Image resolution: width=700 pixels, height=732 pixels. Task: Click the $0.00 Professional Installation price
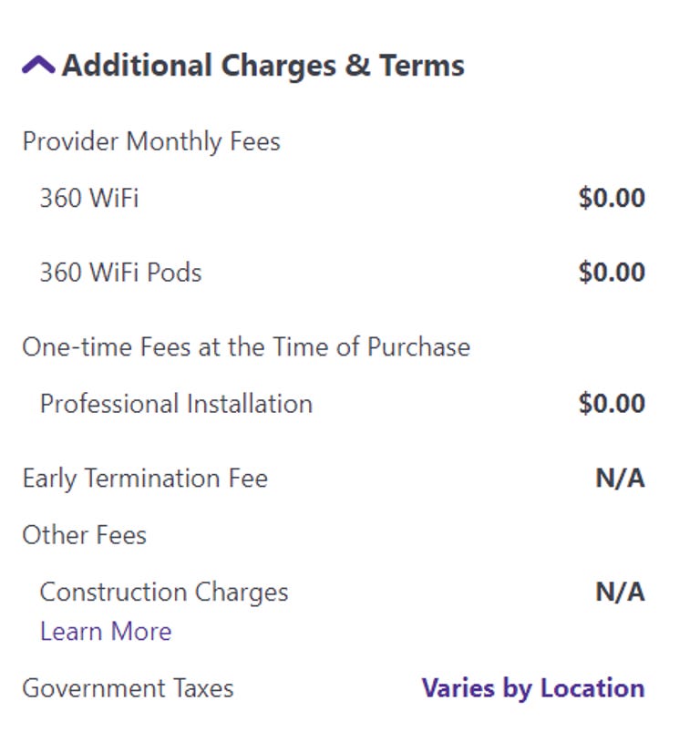[x=612, y=404]
